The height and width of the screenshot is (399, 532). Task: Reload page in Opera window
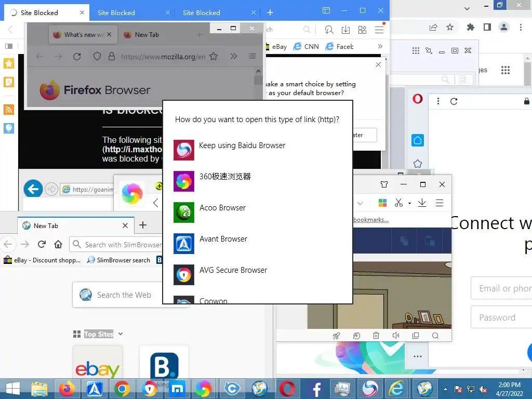(x=454, y=101)
